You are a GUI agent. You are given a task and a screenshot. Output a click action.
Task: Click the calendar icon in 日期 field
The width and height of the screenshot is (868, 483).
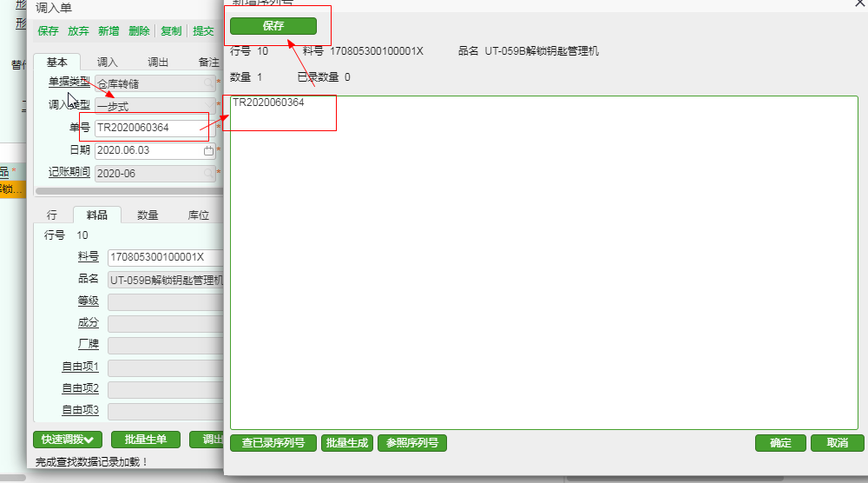(208, 150)
